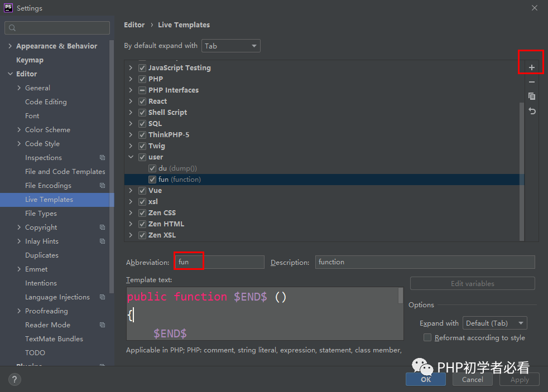Click the Edit variables button

point(473,283)
